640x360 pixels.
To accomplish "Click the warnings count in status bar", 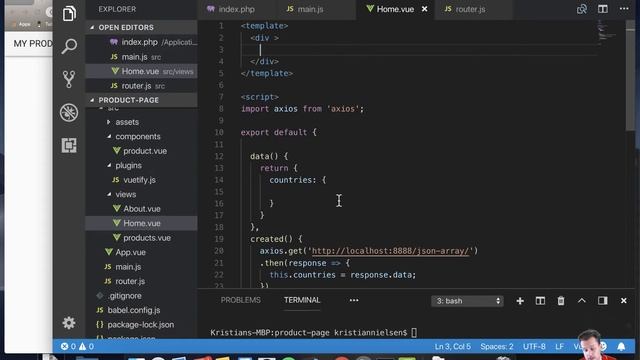I will click(86, 347).
